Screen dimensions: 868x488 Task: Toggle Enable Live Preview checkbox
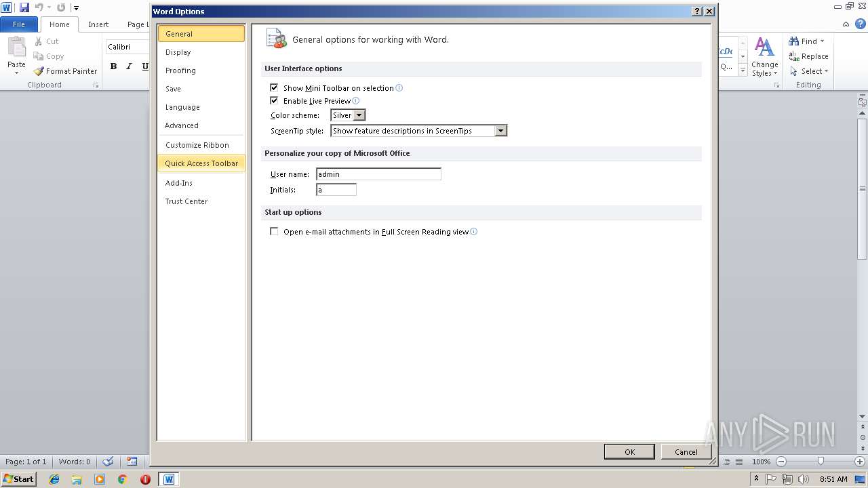274,100
